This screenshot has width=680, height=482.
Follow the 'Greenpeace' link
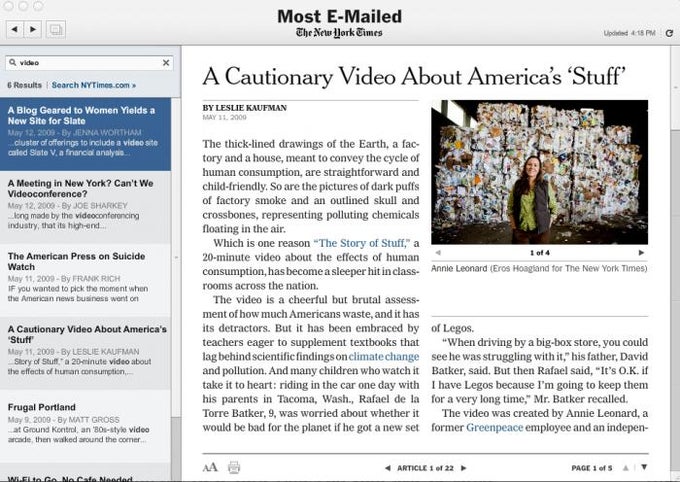click(x=494, y=428)
